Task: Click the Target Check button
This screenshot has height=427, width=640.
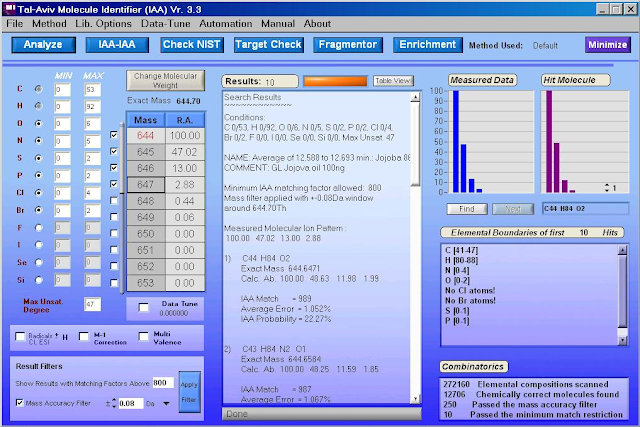Action: (x=269, y=44)
